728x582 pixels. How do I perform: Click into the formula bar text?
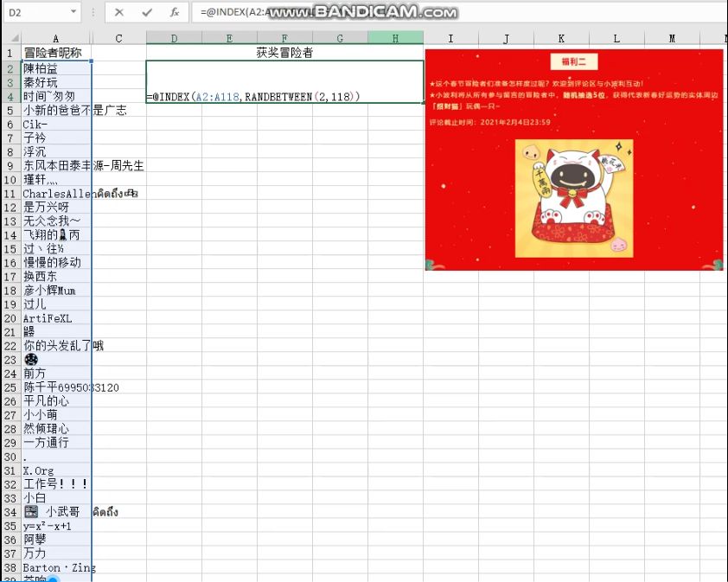coord(460,13)
